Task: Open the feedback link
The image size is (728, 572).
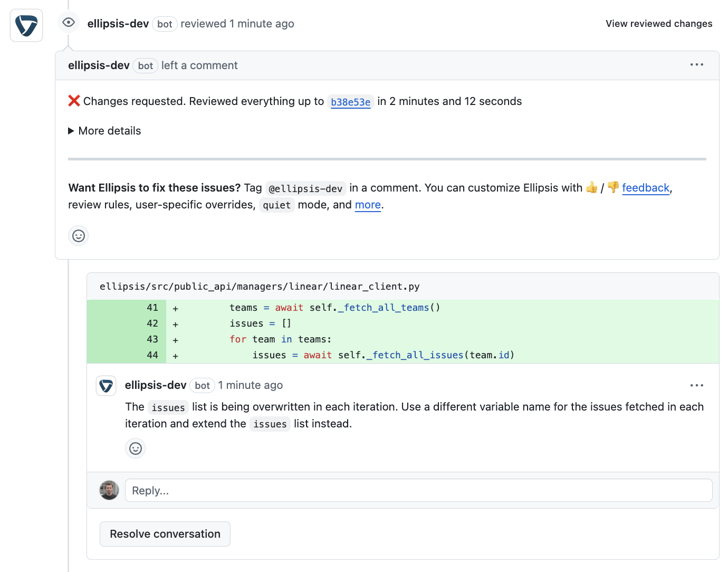Action: point(646,187)
